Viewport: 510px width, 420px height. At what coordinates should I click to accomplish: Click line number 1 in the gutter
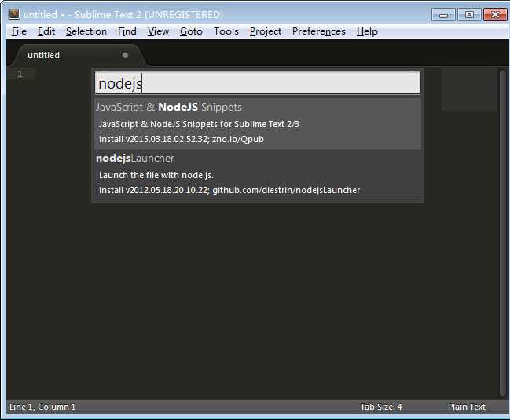[x=20, y=74]
